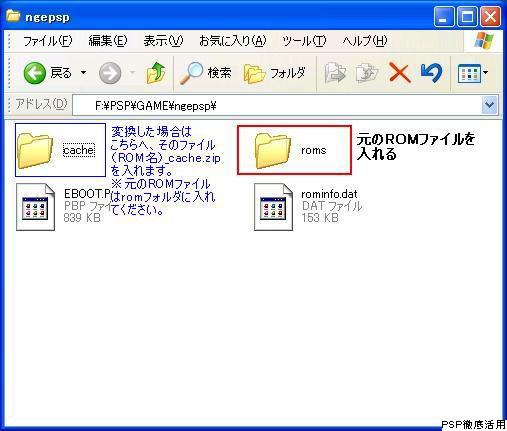Open the ファイル(F) menu
The image size is (507, 431).
[x=47, y=41]
